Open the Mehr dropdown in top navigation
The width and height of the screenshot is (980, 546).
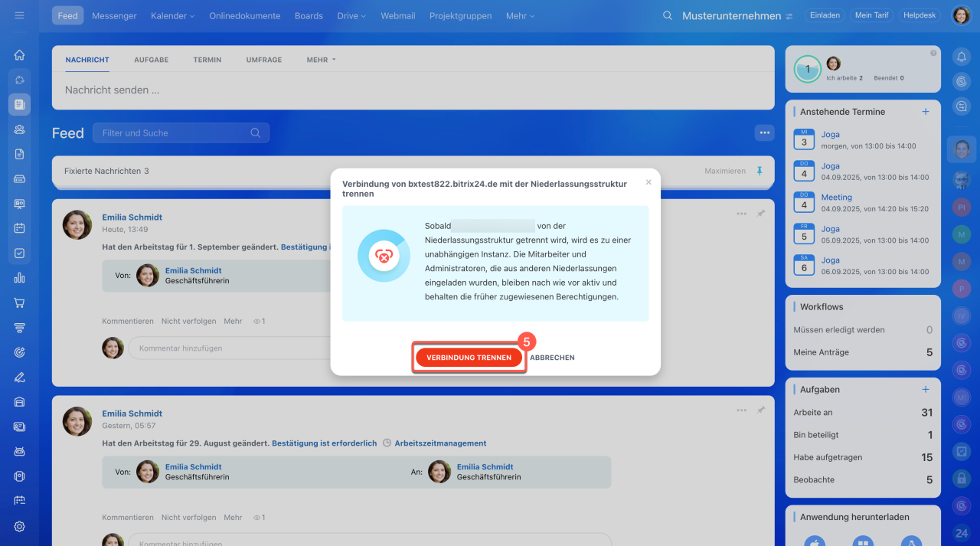(x=520, y=15)
